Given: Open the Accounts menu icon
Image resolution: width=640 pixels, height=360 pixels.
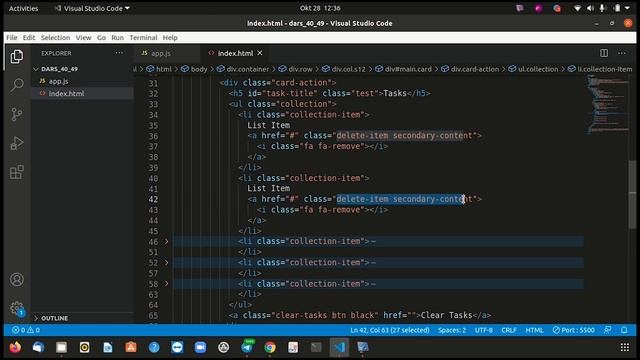Looking at the screenshot, I should coord(17,280).
